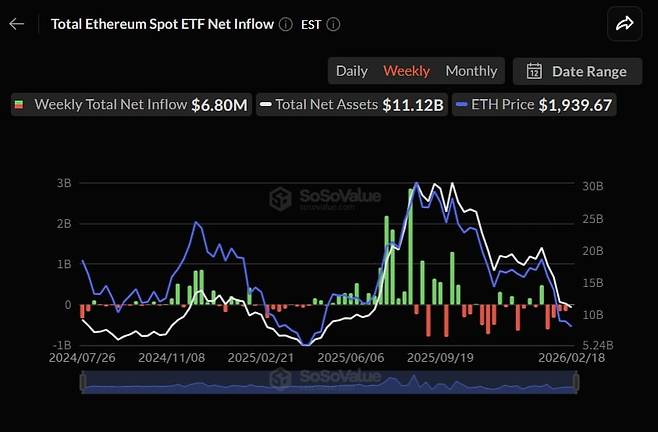Click the SoSoValue watermark logo in chart

(x=280, y=199)
